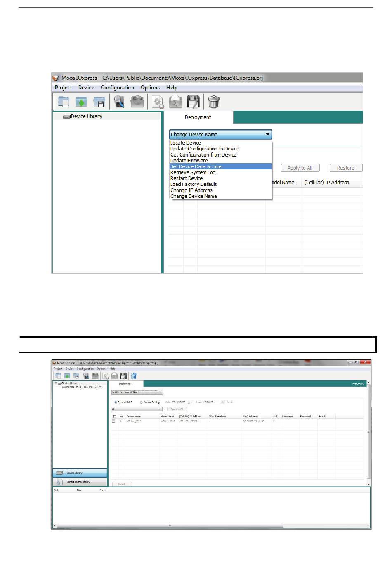Open the Help menu in the open-dropdown window

(172, 88)
